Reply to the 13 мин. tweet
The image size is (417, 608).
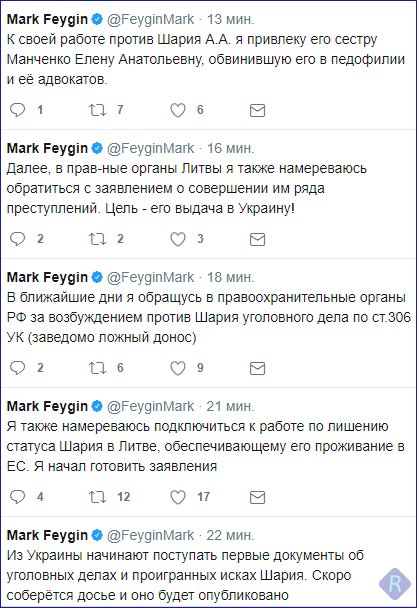pos(17,110)
